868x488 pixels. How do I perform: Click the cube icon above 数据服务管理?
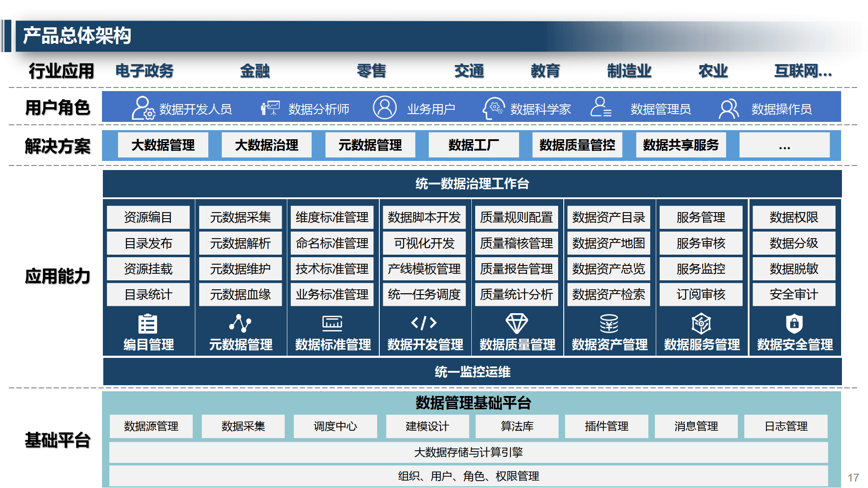click(x=701, y=324)
